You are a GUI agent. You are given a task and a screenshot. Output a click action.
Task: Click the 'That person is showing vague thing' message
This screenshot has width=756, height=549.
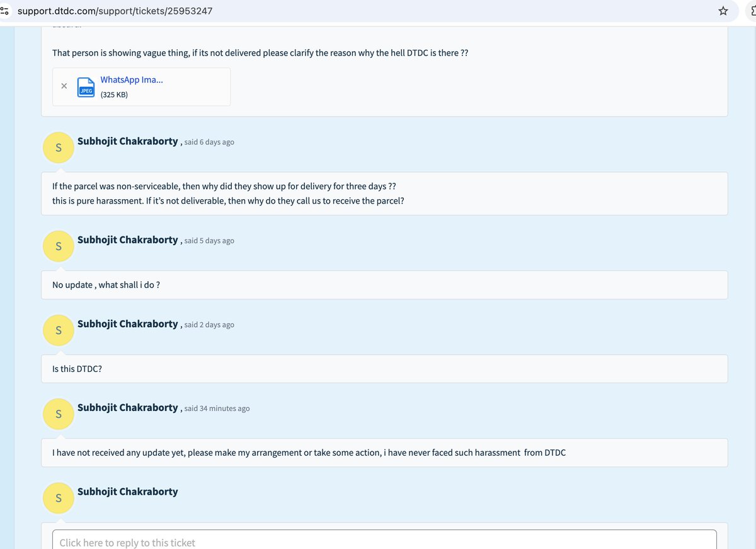[260, 53]
